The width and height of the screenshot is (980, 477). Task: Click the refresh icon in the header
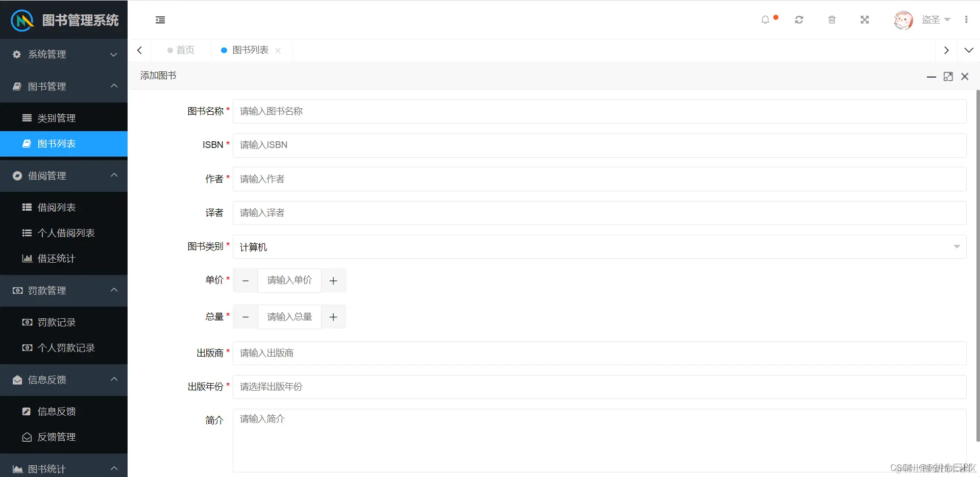coord(799,20)
